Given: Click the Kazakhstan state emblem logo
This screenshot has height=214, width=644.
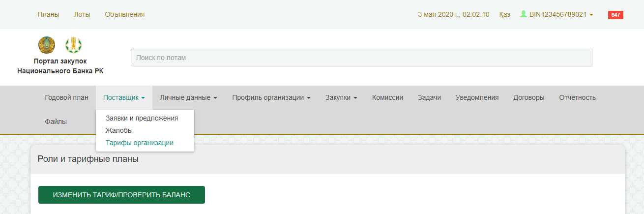Looking at the screenshot, I should (47, 45).
